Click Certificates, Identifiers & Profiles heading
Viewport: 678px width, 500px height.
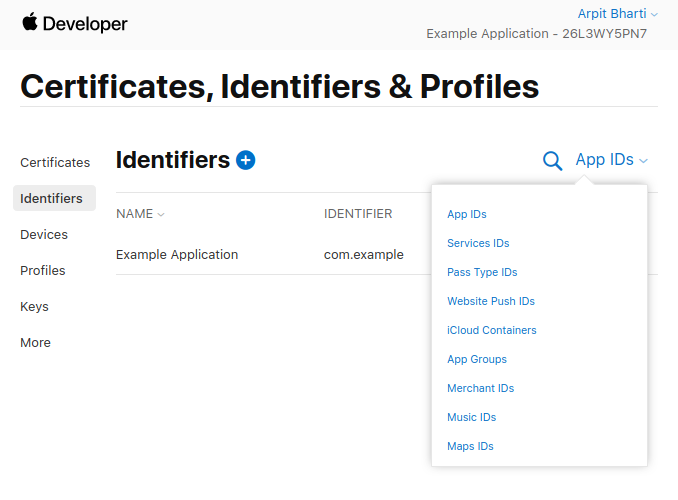(279, 87)
